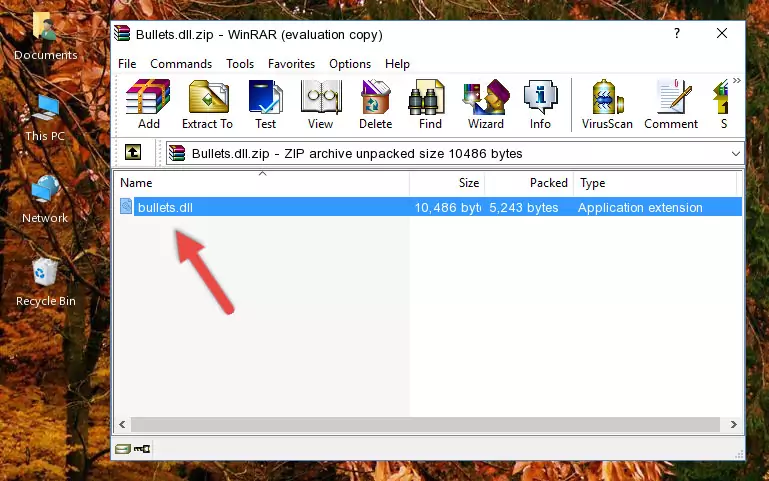Open the Tools menu

click(240, 64)
